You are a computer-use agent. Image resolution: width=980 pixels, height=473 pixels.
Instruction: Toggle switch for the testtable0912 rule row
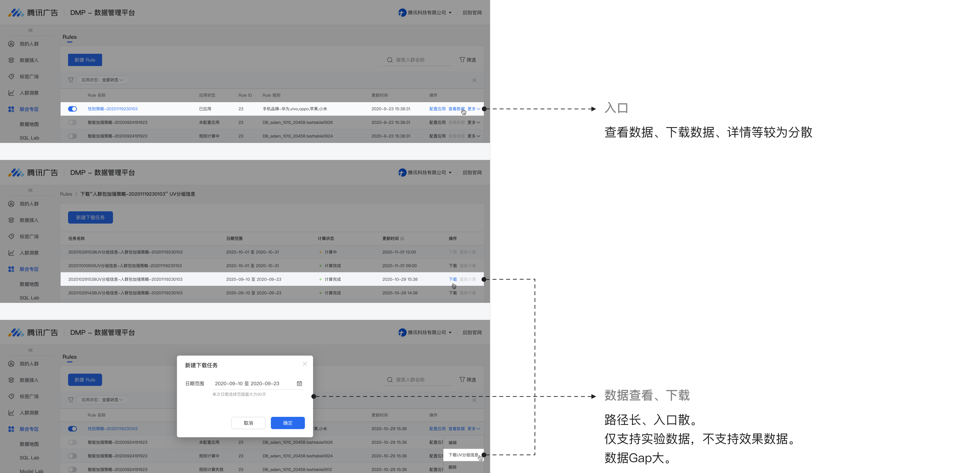[72, 470]
